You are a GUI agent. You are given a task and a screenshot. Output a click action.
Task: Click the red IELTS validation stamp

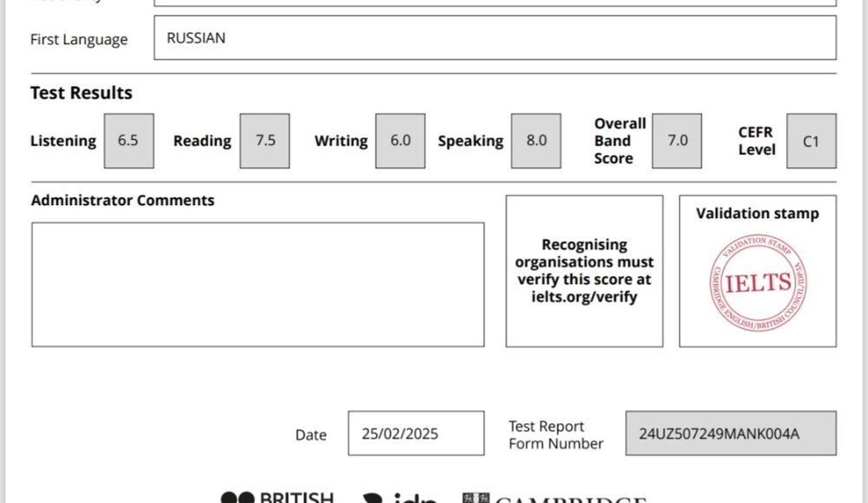[x=757, y=283]
